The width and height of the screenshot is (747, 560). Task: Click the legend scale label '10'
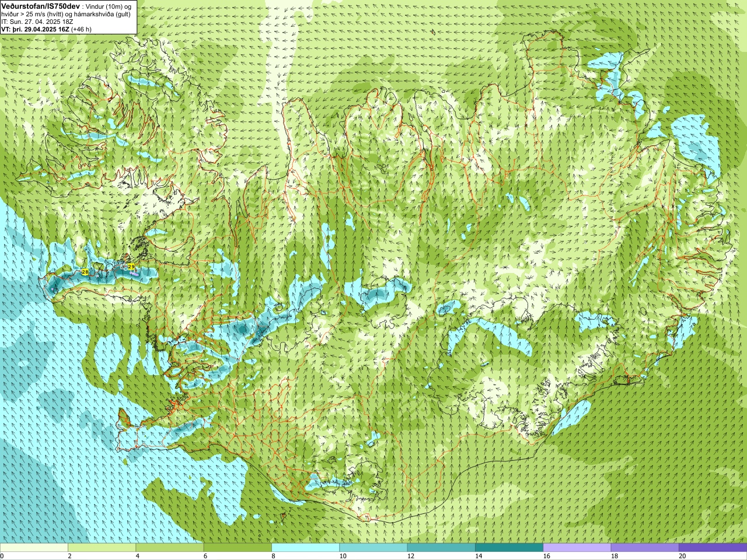343,556
